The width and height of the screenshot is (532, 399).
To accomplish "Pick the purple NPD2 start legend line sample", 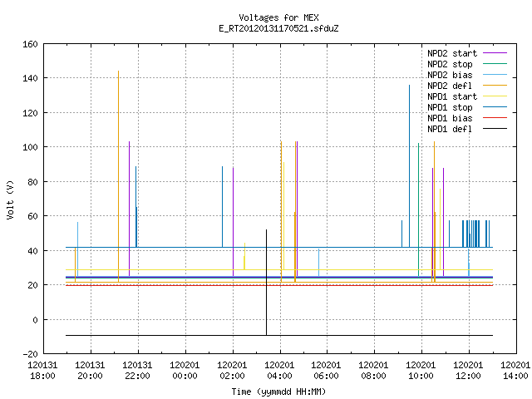I will 495,53.
